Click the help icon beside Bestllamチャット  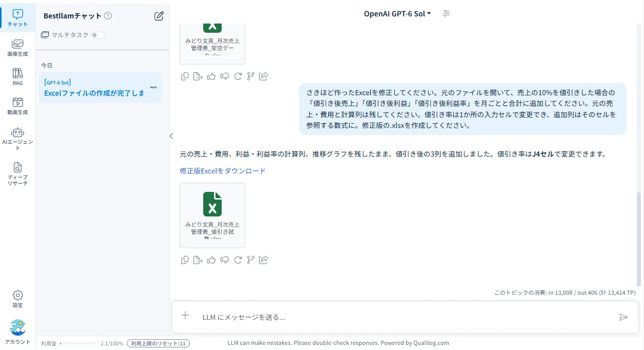point(108,16)
